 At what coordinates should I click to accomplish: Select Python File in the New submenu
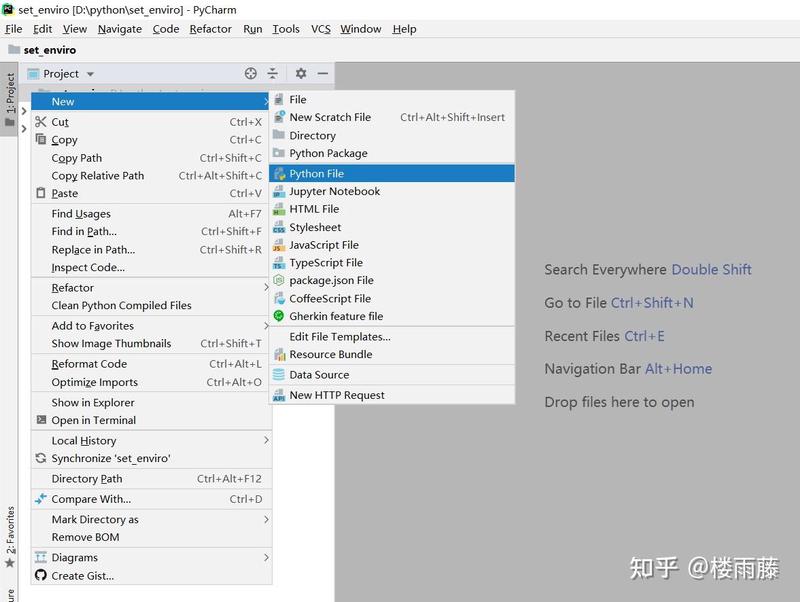[392, 173]
